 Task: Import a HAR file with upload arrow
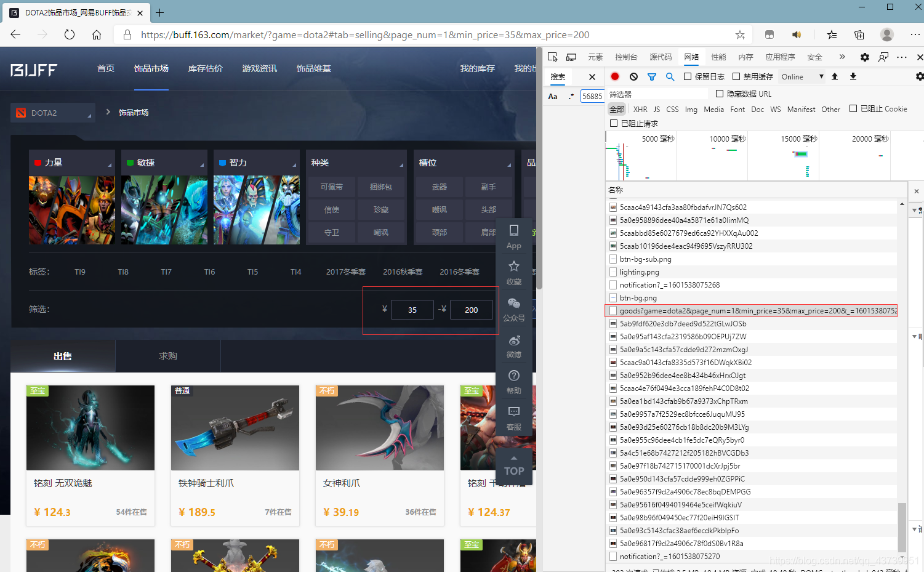point(835,76)
